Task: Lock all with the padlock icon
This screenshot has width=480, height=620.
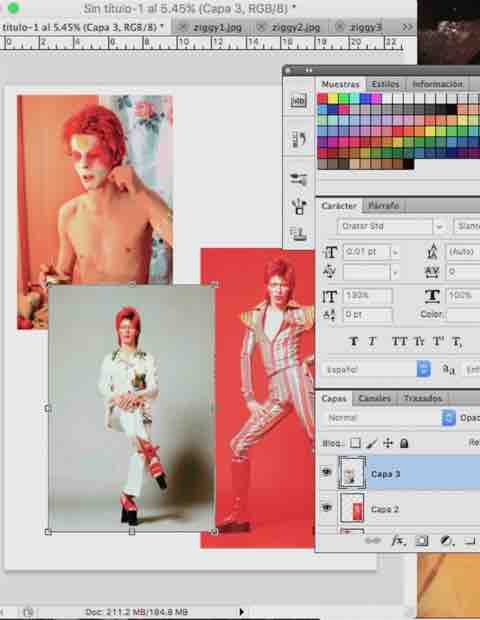Action: tap(404, 443)
